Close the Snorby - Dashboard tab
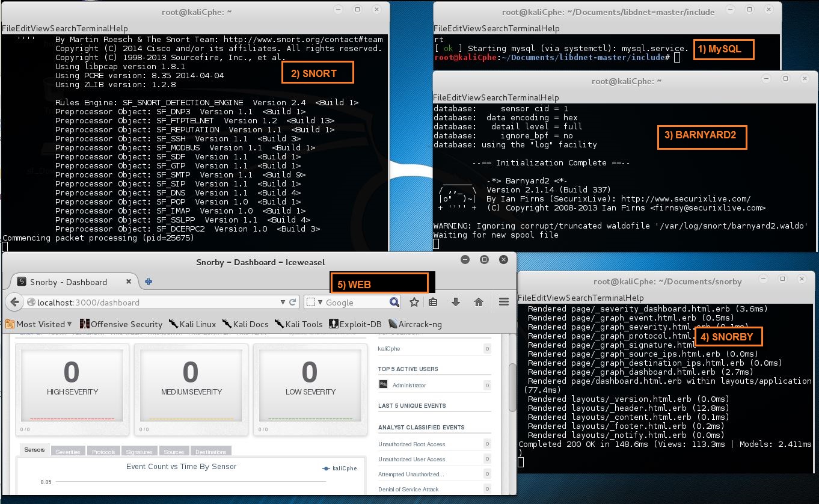 (x=128, y=281)
